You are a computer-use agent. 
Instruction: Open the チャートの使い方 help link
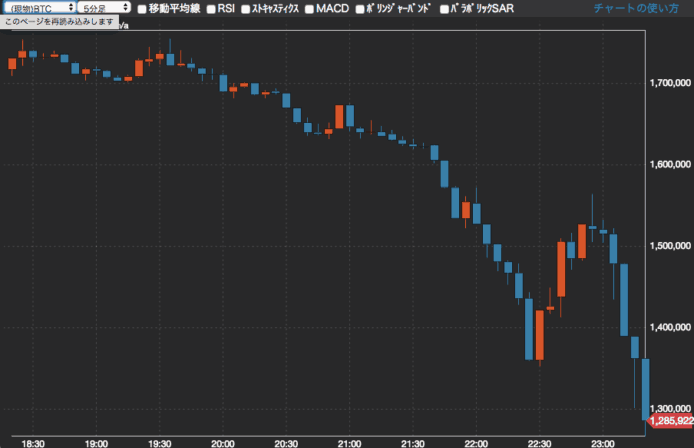coord(636,8)
